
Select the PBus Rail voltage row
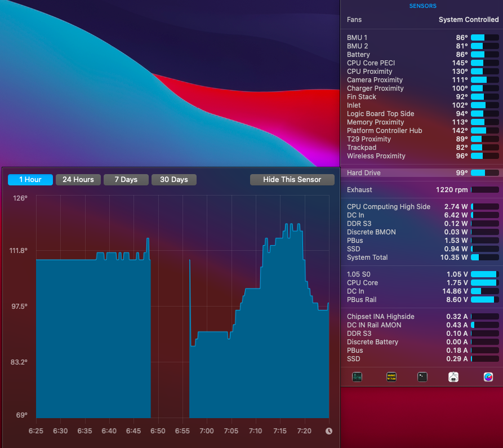[422, 299]
